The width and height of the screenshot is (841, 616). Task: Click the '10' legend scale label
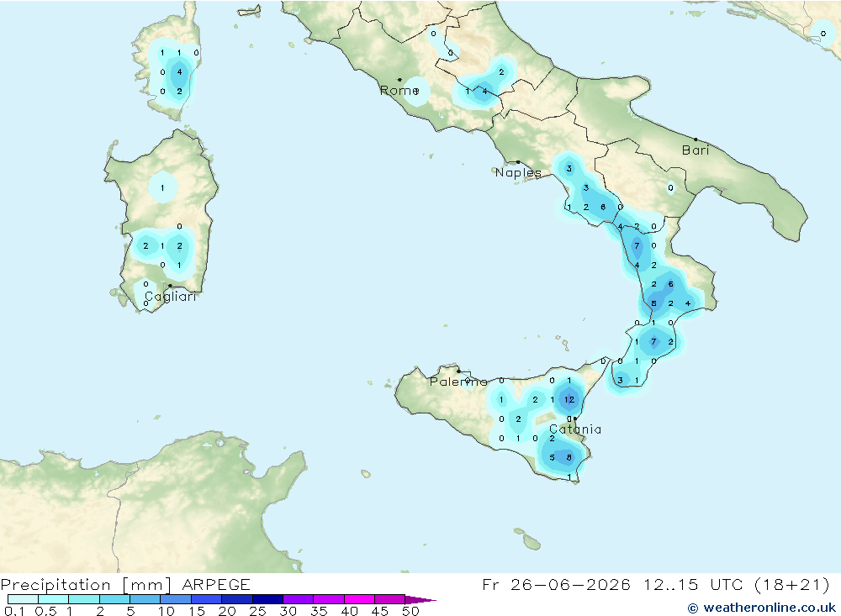[167, 611]
